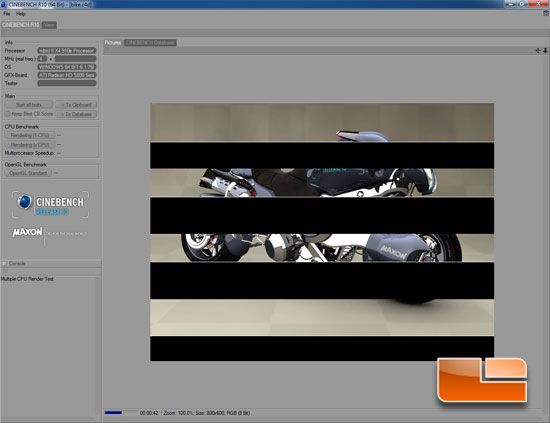Click the move/pan cross-arrows icon above the render view
Viewport: 550px width, 423px height.
538,51
